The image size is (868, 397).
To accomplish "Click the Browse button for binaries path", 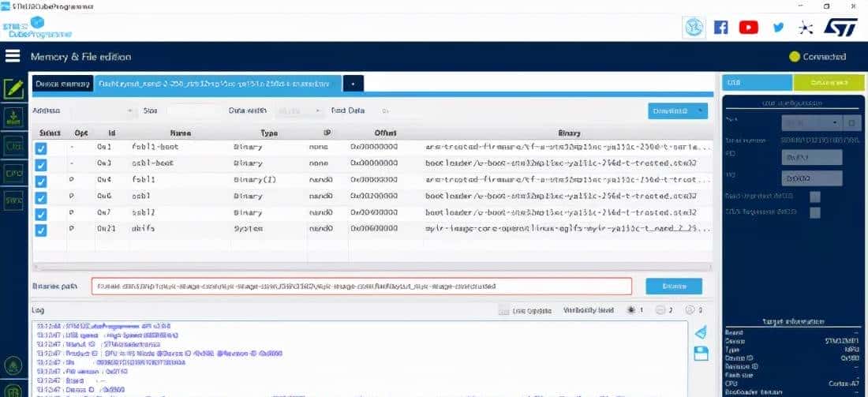I will 673,286.
